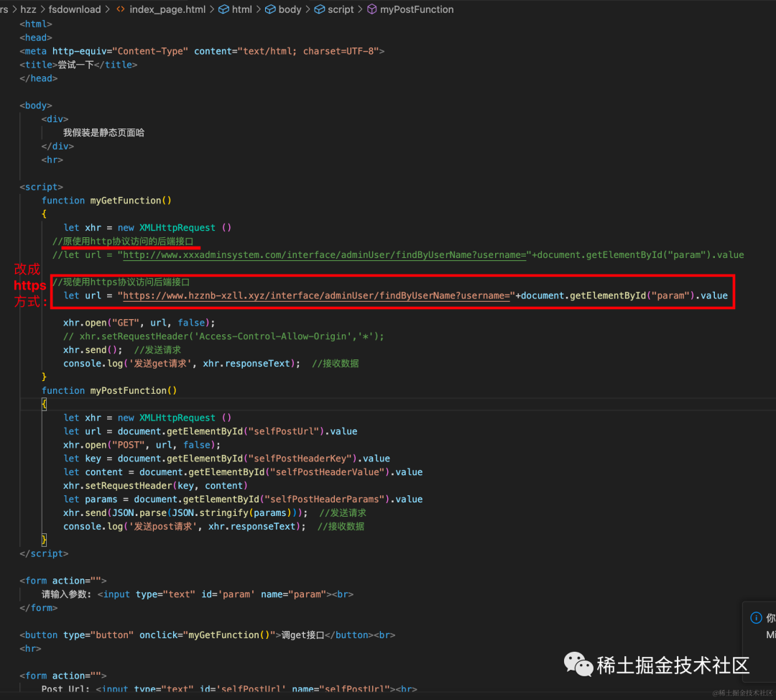Viewport: 776px width, 700px height.
Task: Place cursor on the meta http-equiv line
Action: [x=202, y=51]
